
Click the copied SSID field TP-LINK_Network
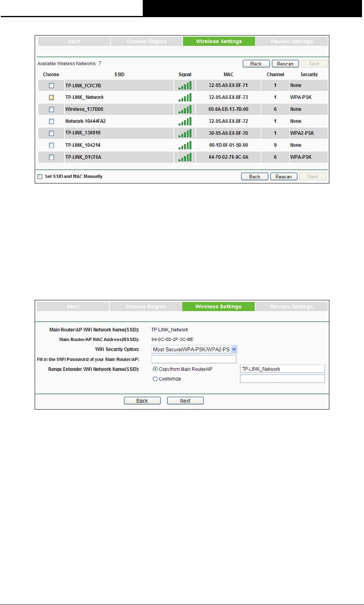click(282, 369)
